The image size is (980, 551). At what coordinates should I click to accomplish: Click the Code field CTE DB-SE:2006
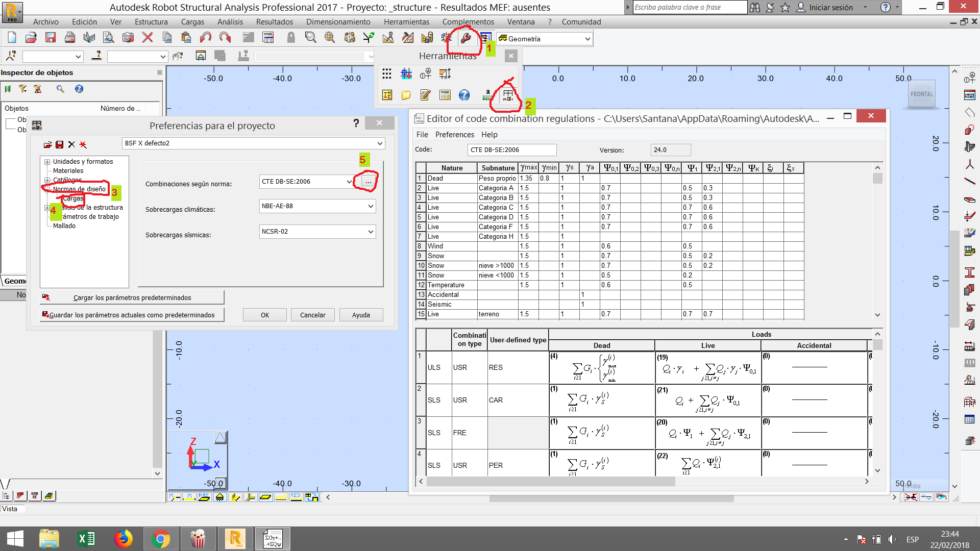click(x=512, y=150)
